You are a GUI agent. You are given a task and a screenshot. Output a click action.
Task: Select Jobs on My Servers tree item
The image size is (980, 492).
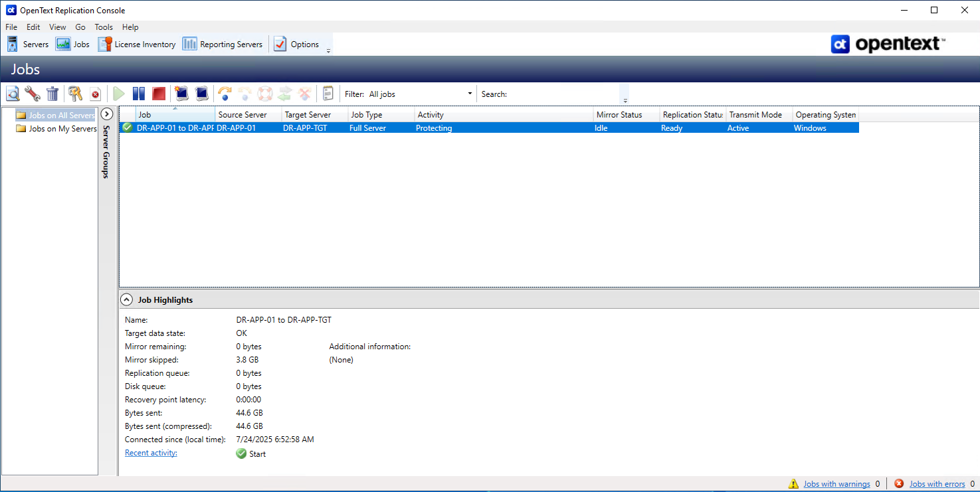tap(62, 129)
